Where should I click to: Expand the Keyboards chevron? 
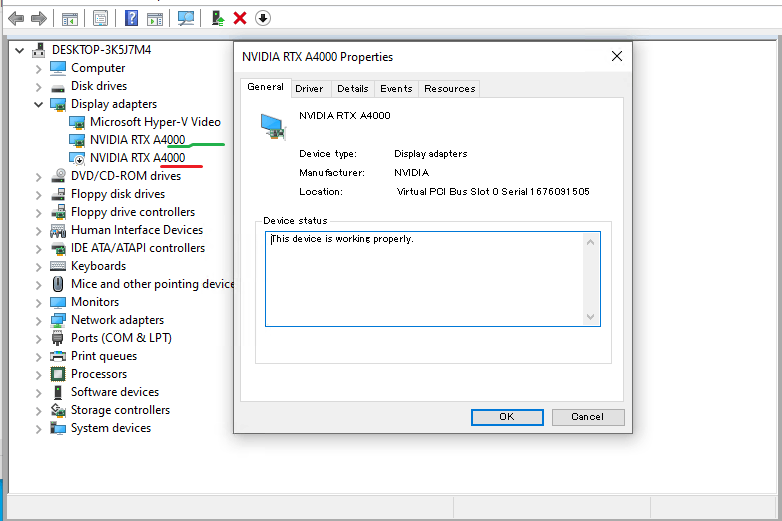(x=38, y=267)
